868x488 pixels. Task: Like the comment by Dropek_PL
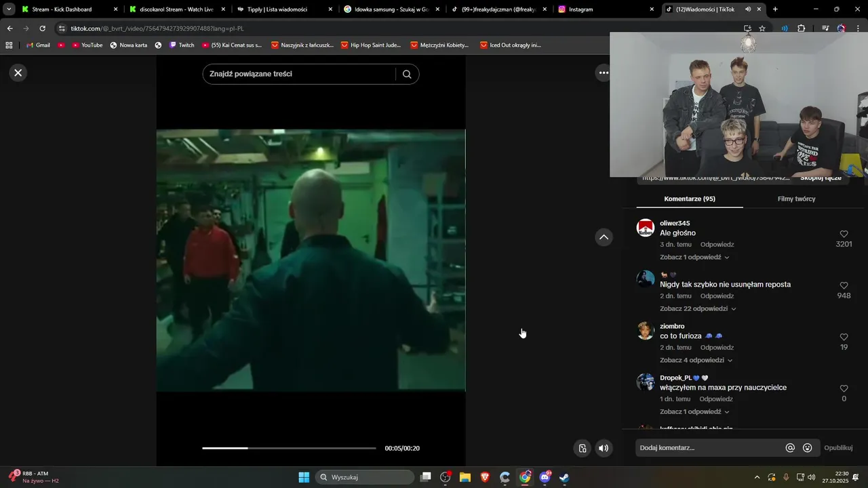click(x=844, y=388)
